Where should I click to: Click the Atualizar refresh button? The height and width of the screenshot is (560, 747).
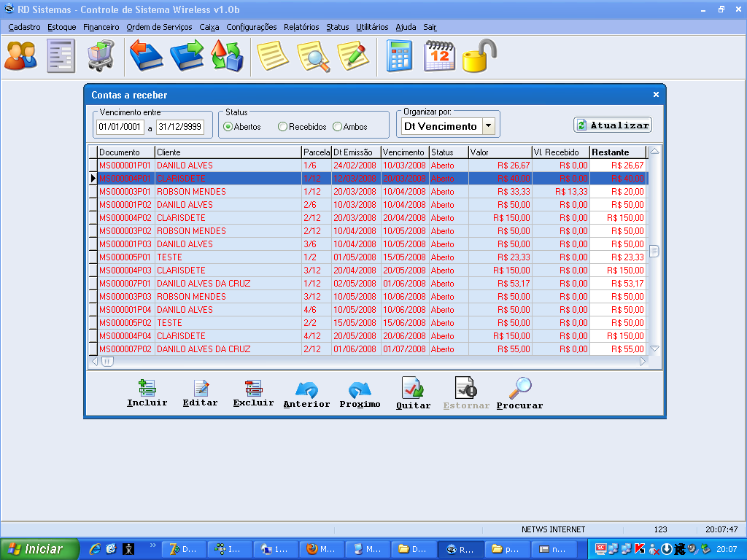(x=613, y=125)
